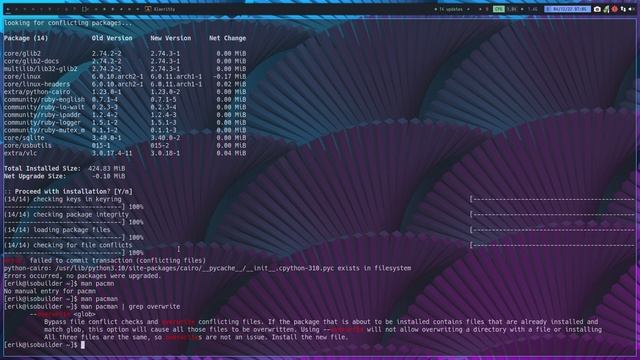The image size is (640, 360).
Task: Click the 'checking for file conflicts' line
Action: [x=68, y=245]
